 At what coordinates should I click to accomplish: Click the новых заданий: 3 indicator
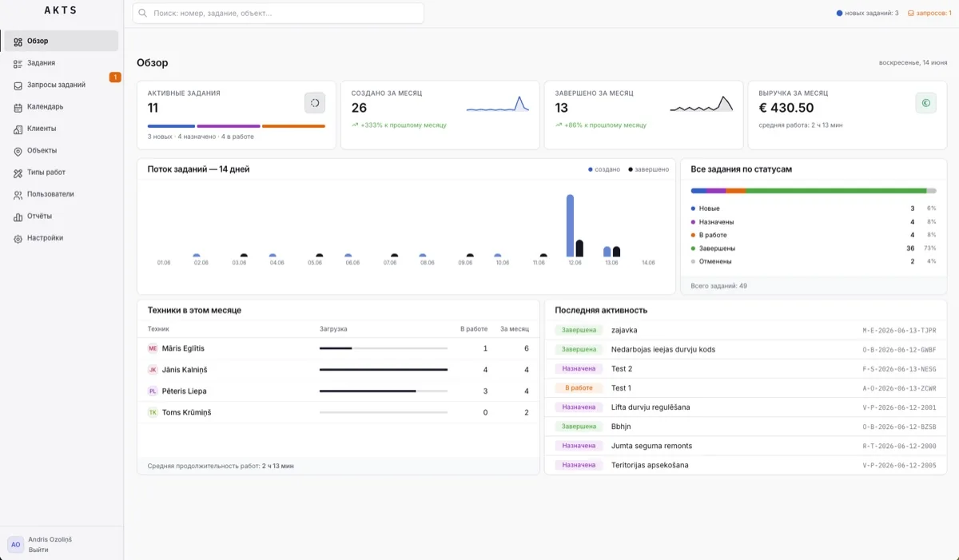pos(867,13)
